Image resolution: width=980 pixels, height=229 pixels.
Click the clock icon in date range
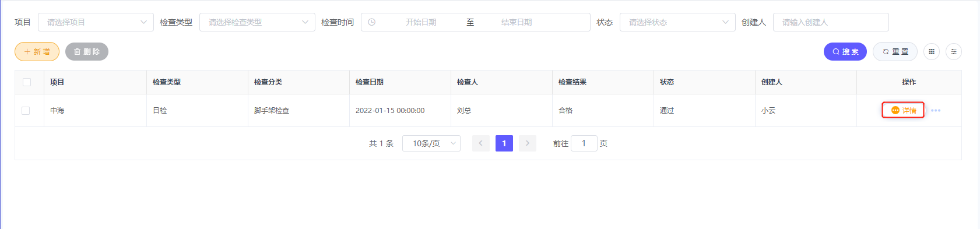click(x=371, y=22)
